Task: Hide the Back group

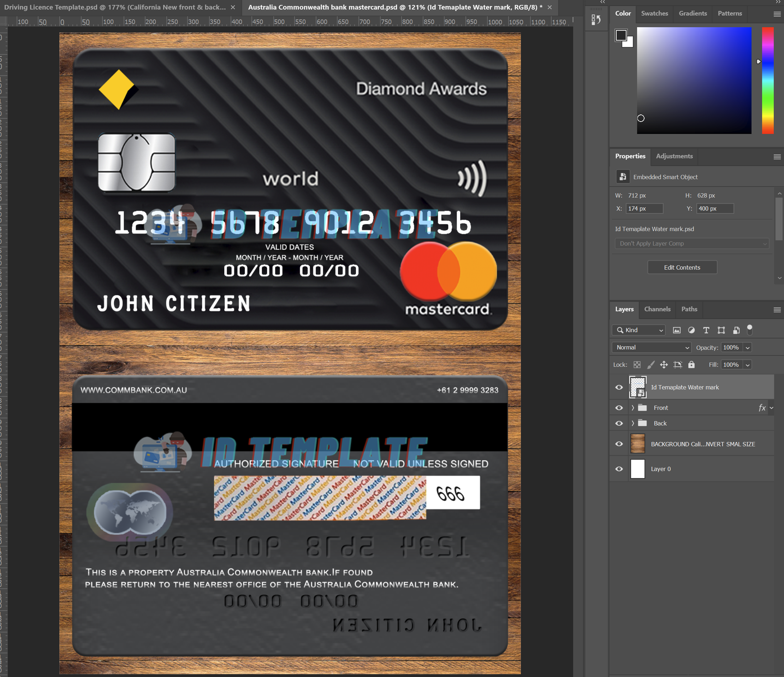Action: pyautogui.click(x=619, y=423)
